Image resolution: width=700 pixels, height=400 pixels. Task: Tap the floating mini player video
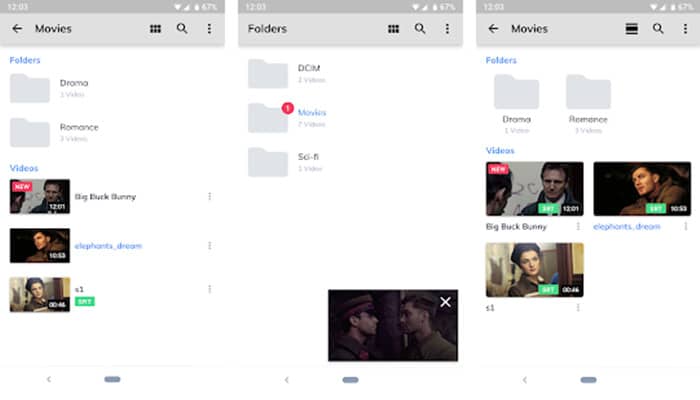click(x=393, y=325)
